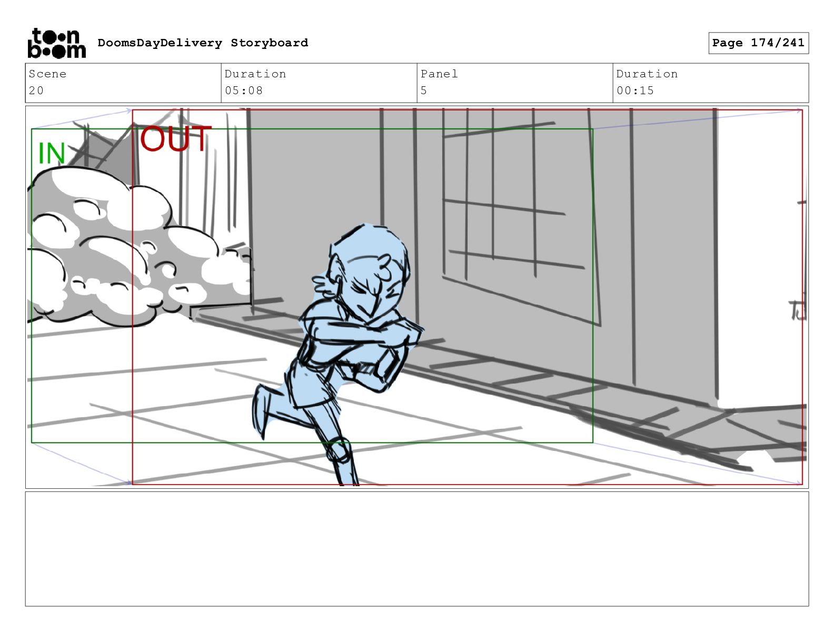Click the green 'IN' camera label
834x644 pixels.
tap(52, 154)
